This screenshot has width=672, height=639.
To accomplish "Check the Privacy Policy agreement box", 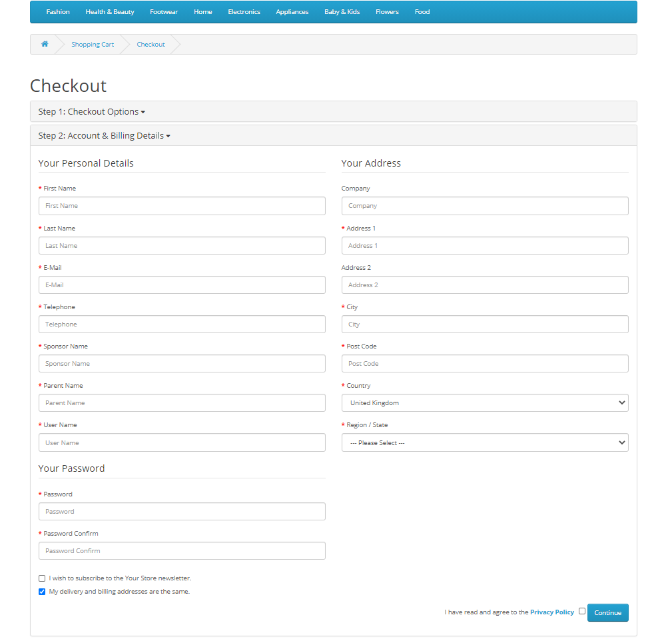I will (x=581, y=611).
